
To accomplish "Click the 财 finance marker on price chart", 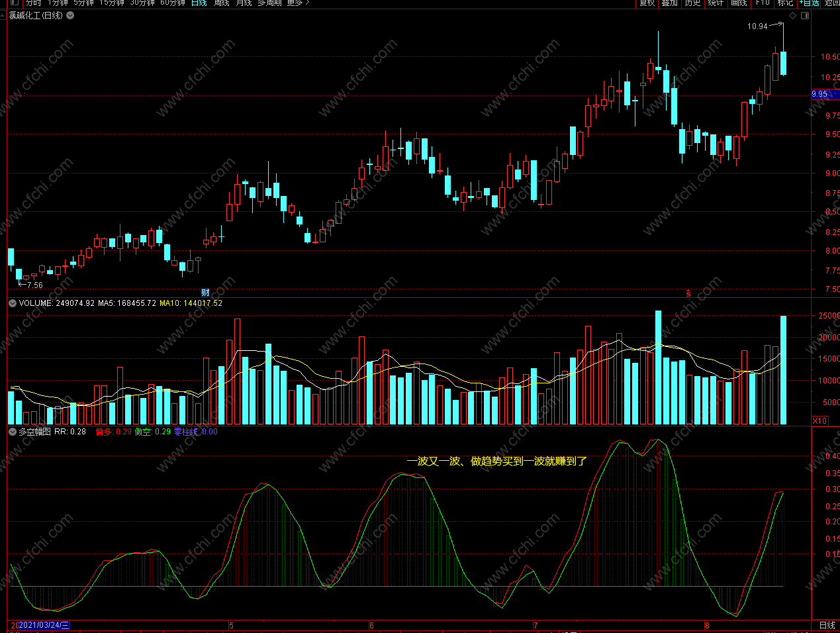I will (205, 293).
